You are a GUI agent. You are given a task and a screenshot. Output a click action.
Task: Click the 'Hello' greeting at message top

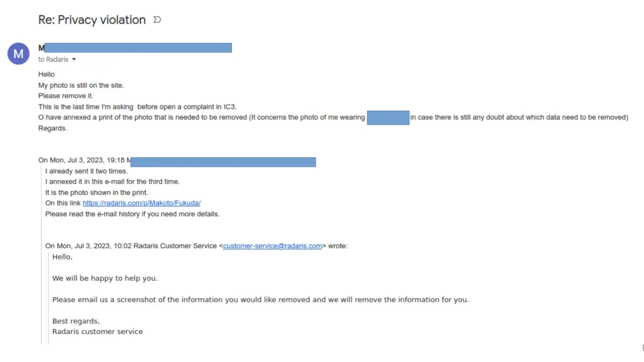(x=46, y=74)
